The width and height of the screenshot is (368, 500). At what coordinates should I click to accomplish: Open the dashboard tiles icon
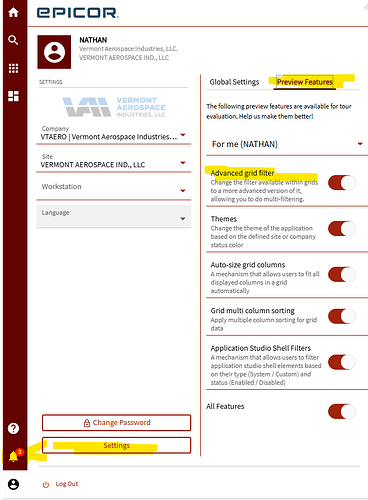(x=13, y=96)
